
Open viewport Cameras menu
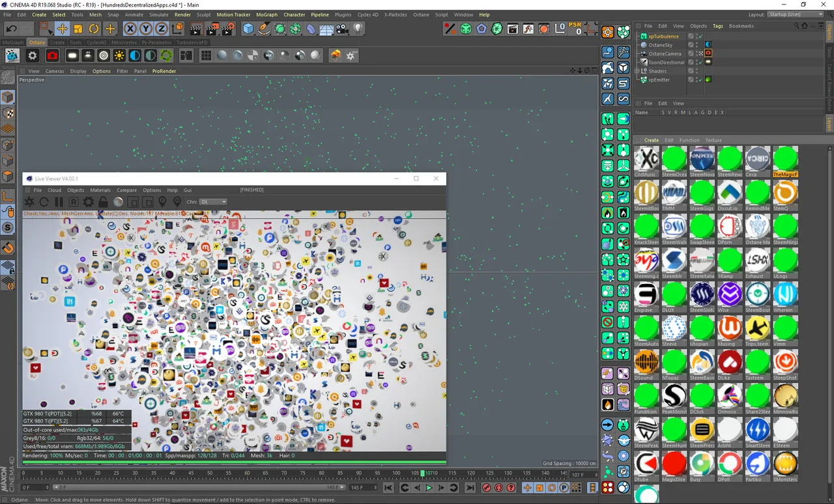(x=55, y=71)
